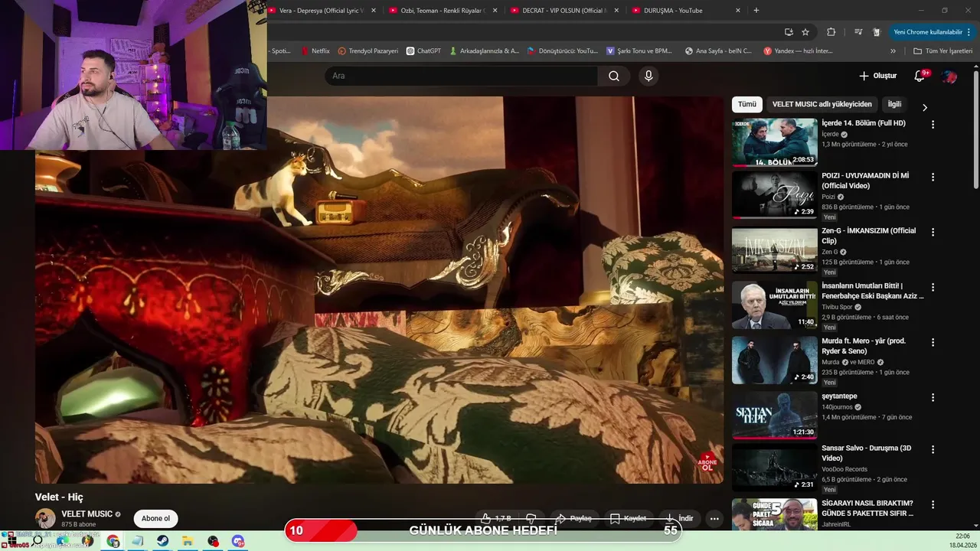Open İçerde 14. Bölüm video thumbnail

click(x=774, y=142)
